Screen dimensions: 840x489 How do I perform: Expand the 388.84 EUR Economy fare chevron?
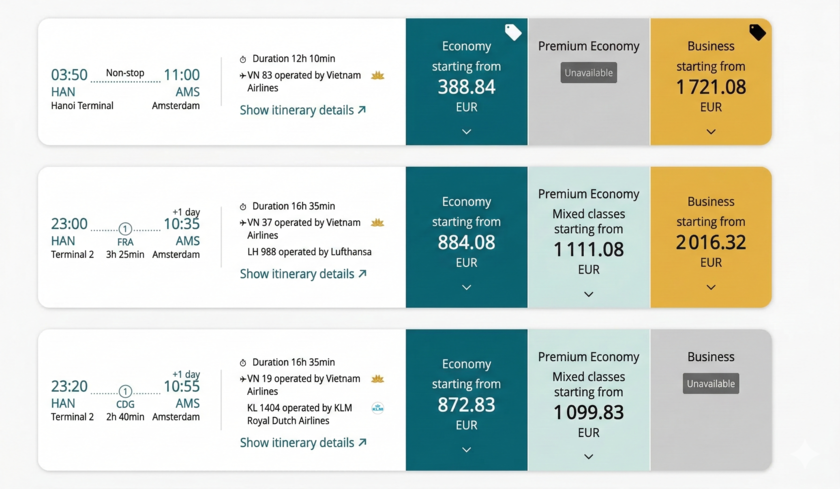pos(466,131)
